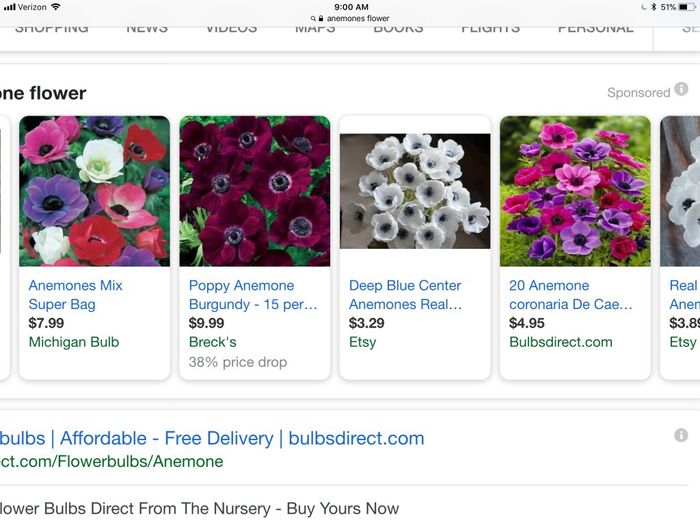Open the Flights tab
The image size is (700, 525).
[490, 29]
